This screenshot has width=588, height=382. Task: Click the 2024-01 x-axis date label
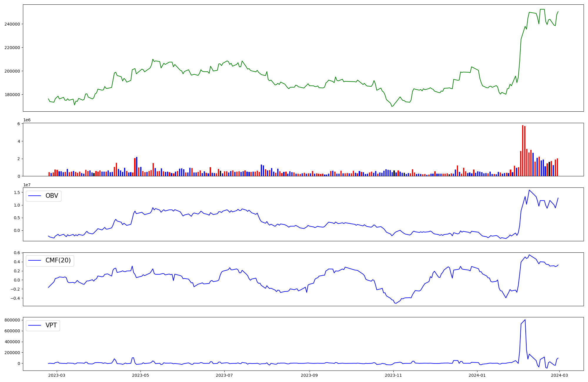pos(477,375)
